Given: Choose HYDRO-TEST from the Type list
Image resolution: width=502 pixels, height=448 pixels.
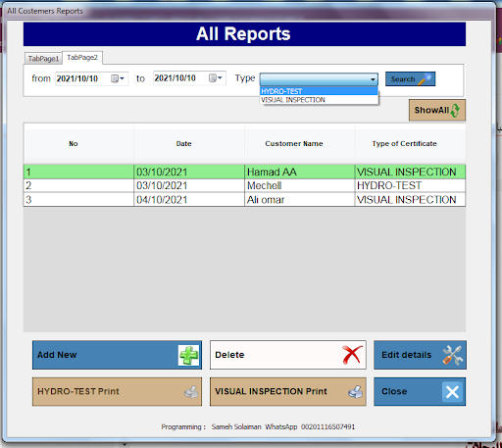Looking at the screenshot, I should (319, 91).
